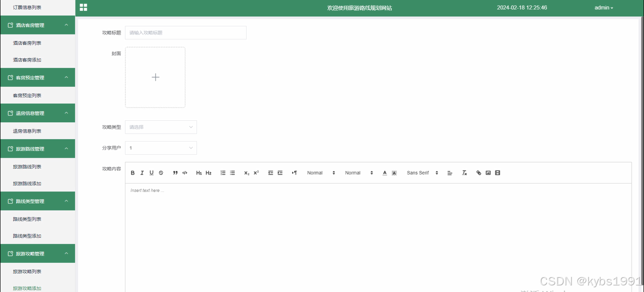Screen dimensions: 644x292
Task: Increase indent in the editor
Action: (x=280, y=173)
